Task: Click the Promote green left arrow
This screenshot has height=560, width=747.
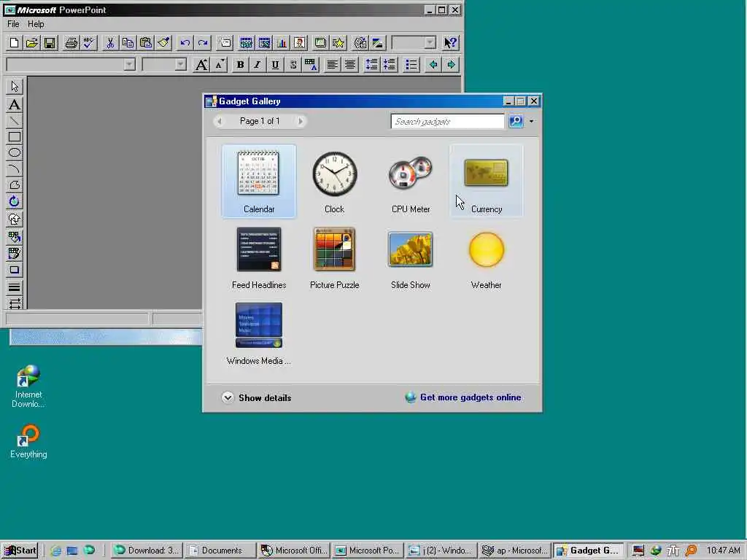Action: coord(433,64)
